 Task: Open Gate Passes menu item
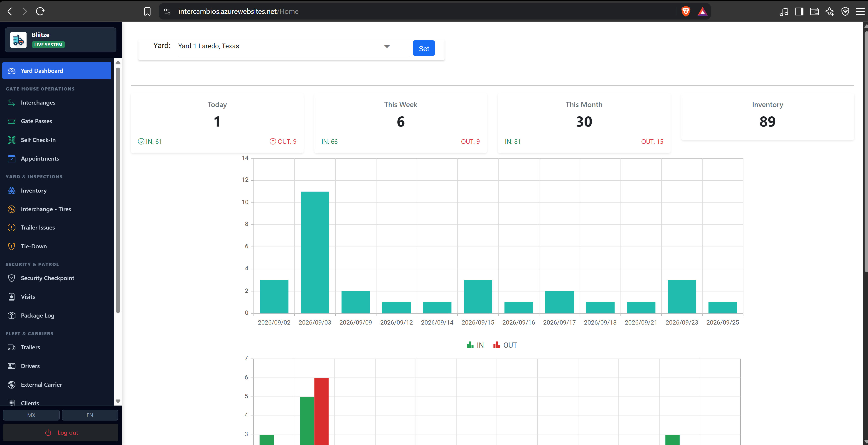pyautogui.click(x=57, y=121)
